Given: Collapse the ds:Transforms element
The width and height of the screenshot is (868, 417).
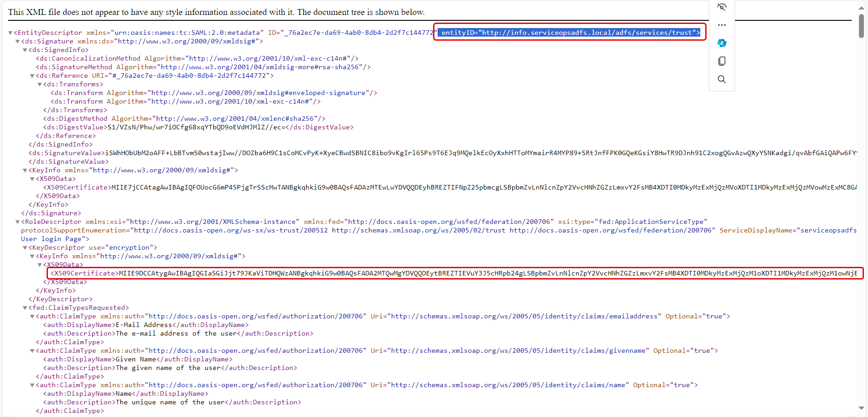Looking at the screenshot, I should point(39,84).
